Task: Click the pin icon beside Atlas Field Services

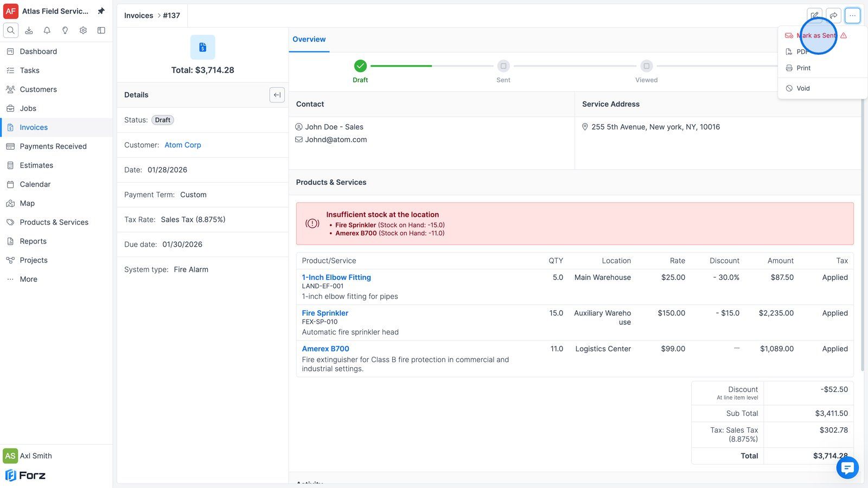Action: coord(101,11)
